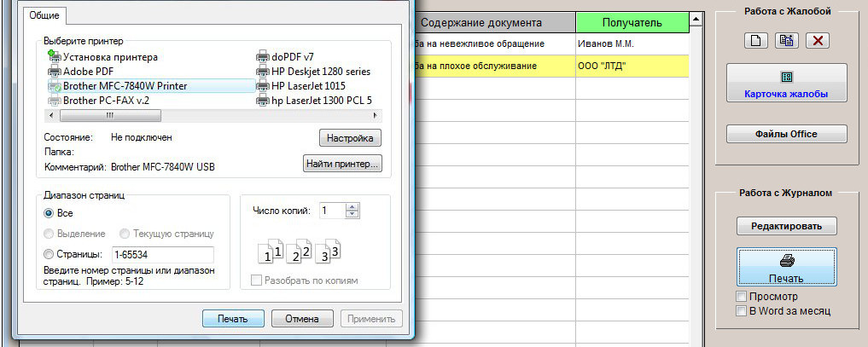Click the Настройка button
Viewport: 868px width, 347px height.
tap(351, 137)
